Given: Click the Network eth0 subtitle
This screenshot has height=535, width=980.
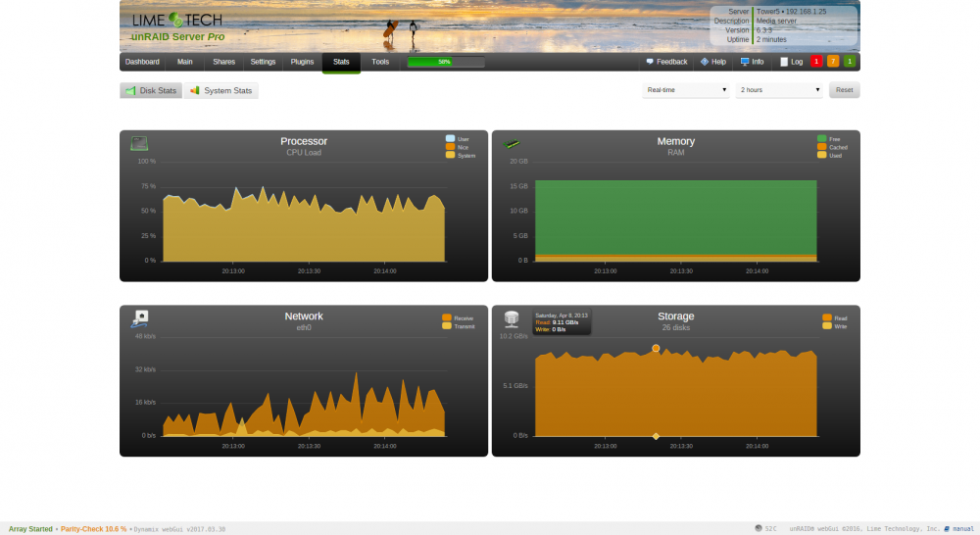Looking at the screenshot, I should (304, 327).
